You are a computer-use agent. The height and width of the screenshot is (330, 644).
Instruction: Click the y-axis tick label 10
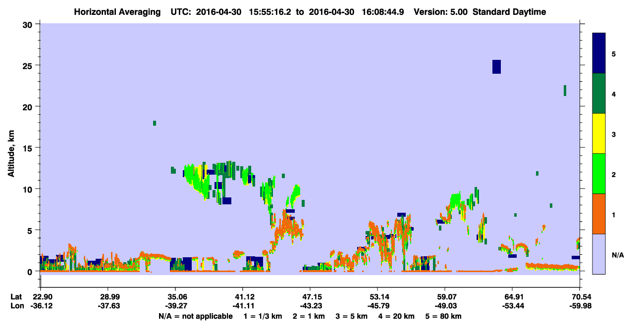[x=29, y=189]
